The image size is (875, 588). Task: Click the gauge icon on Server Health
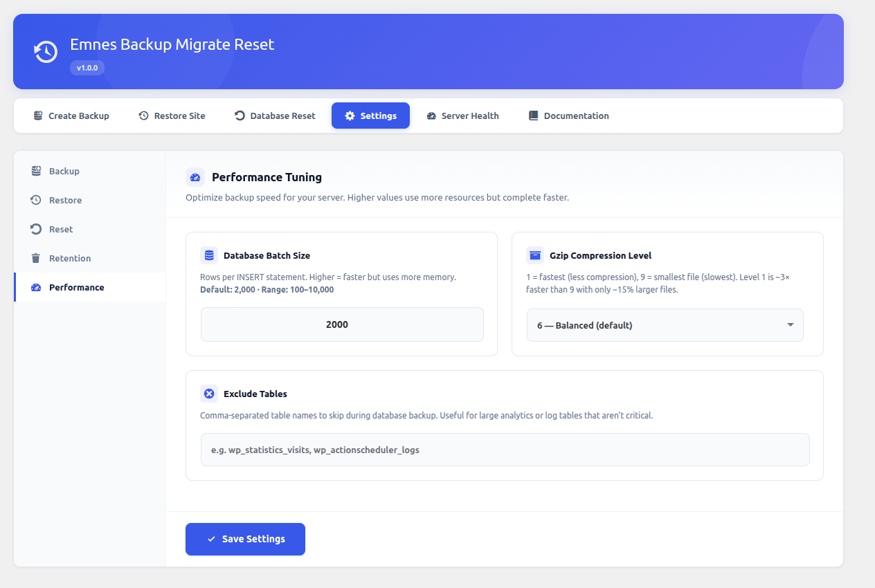coord(431,116)
